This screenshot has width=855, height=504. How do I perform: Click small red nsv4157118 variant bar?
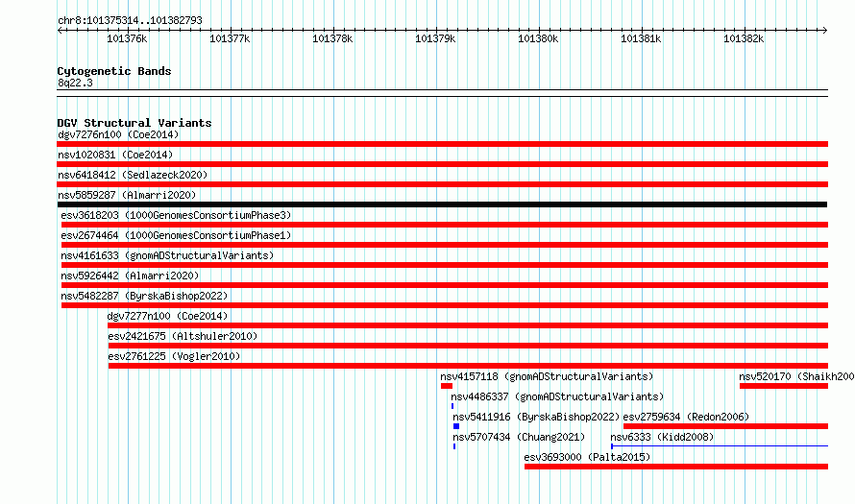pos(447,386)
